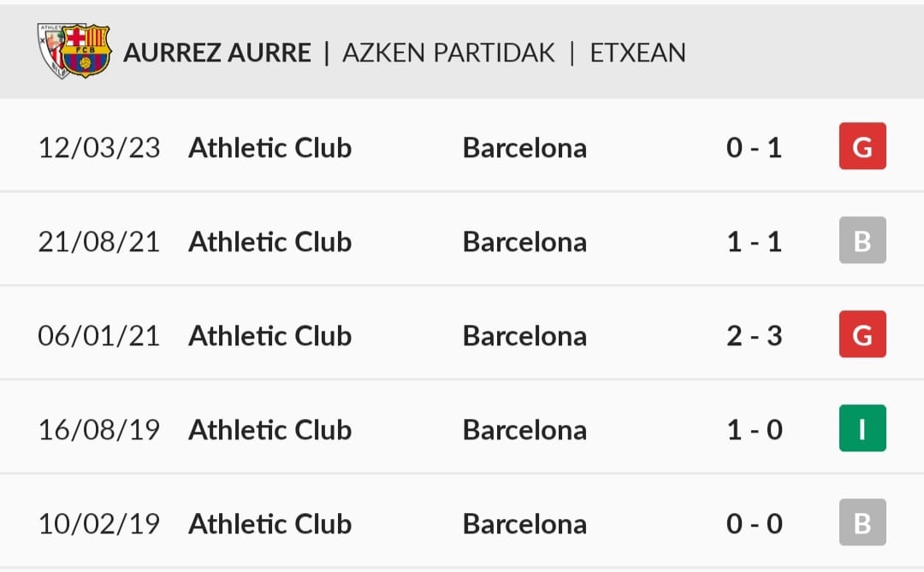Open the 12/03/23 match date

pyautogui.click(x=99, y=147)
